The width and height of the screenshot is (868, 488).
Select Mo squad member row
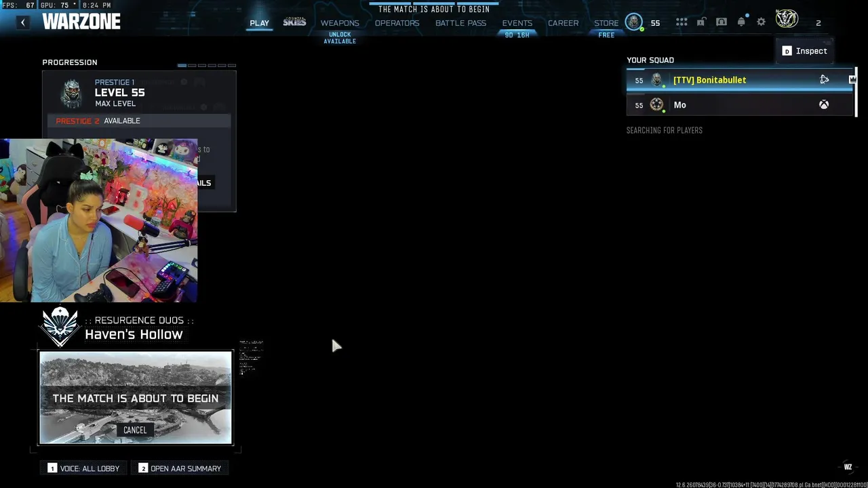(x=740, y=105)
